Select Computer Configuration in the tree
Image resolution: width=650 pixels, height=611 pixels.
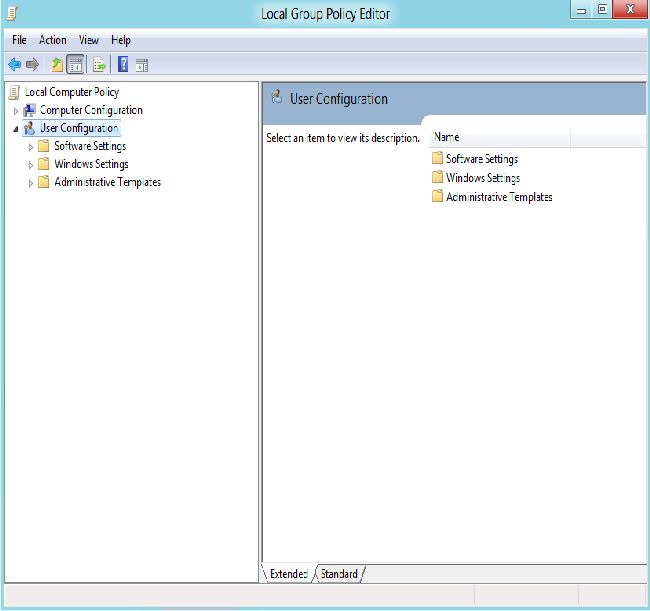click(x=91, y=110)
